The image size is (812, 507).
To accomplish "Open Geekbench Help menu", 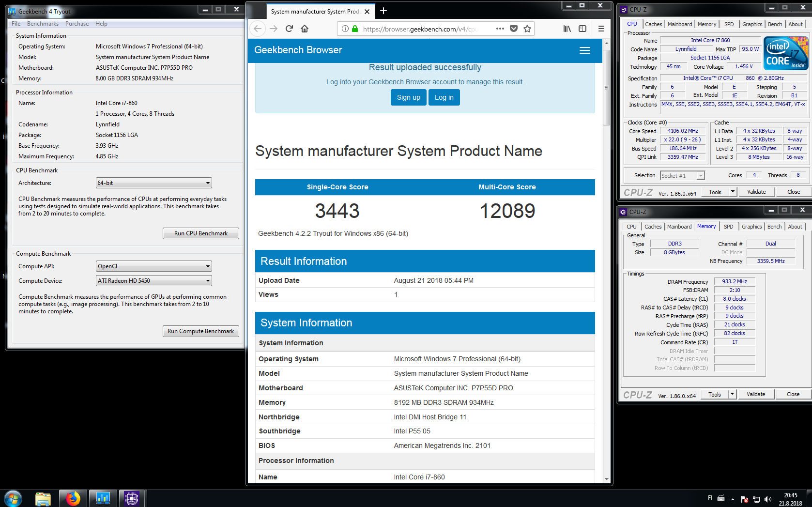I will coord(101,24).
